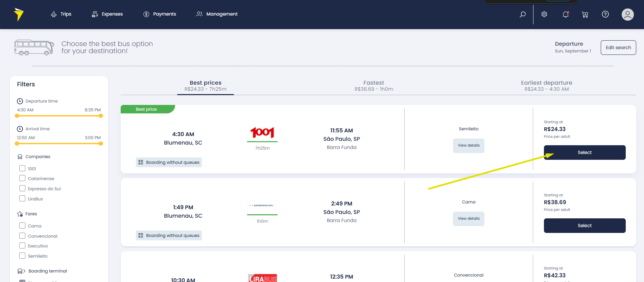Click the 11:55 AM arrival time

pos(341,131)
